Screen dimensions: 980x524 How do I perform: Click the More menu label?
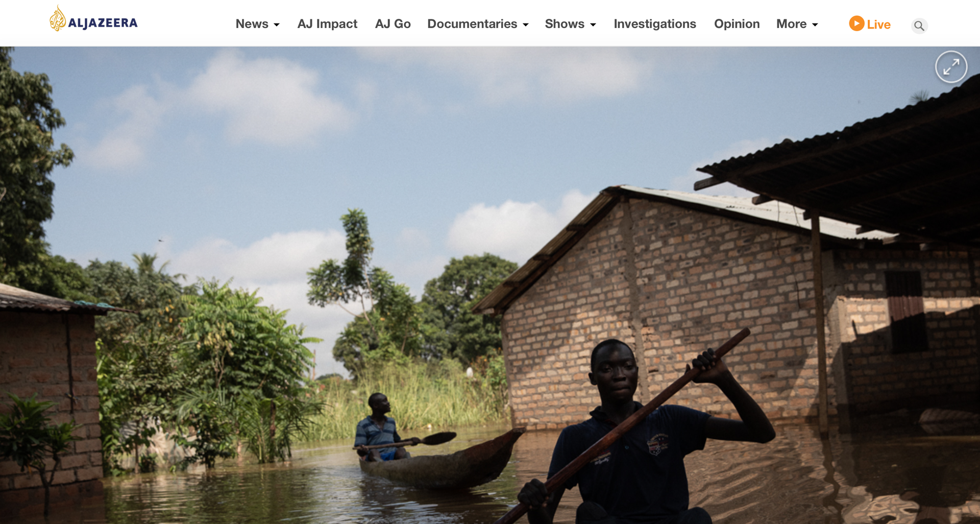[x=791, y=24]
